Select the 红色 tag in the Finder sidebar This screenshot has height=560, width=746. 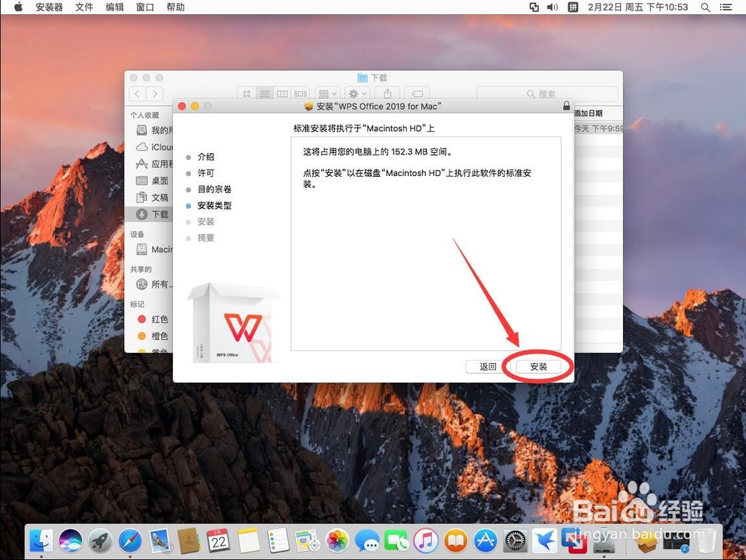(x=152, y=319)
